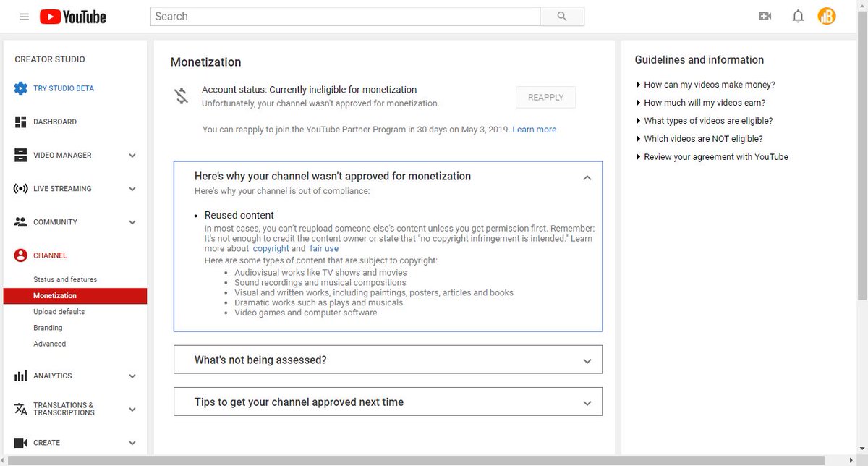The image size is (868, 466).
Task: Click 'Audiovisual works like TV shows' bullet
Action: point(319,272)
